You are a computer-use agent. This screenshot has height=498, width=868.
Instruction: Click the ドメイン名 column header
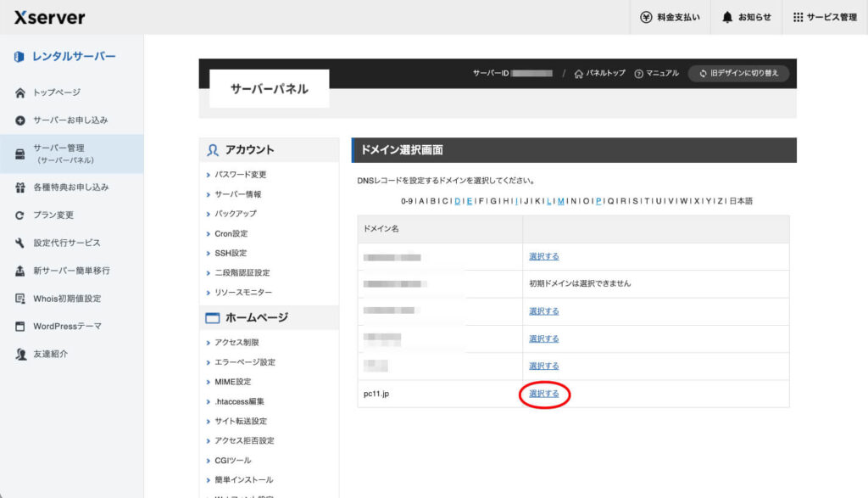(381, 229)
